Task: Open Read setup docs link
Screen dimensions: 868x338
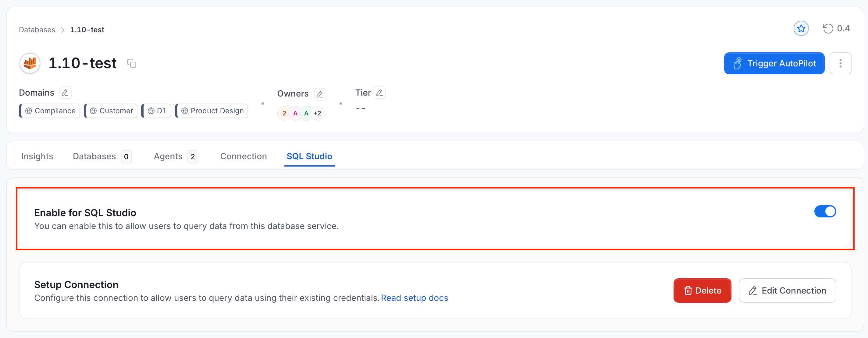Action: click(x=414, y=298)
